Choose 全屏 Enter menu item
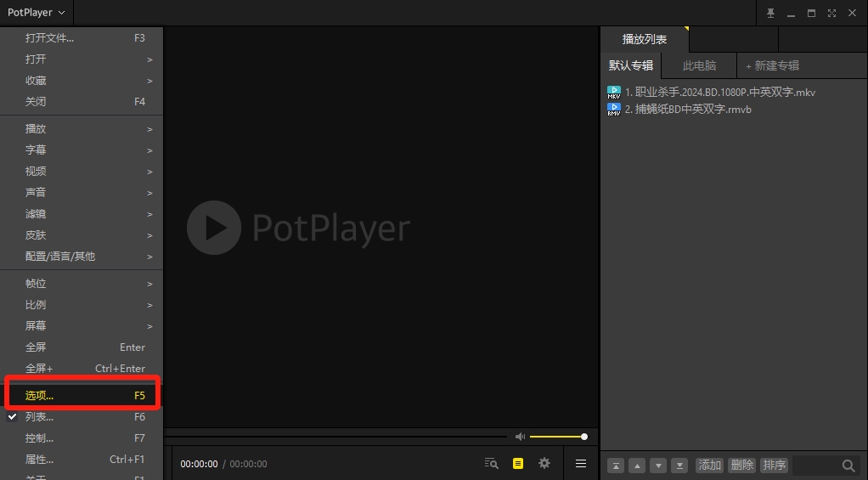 click(x=82, y=347)
